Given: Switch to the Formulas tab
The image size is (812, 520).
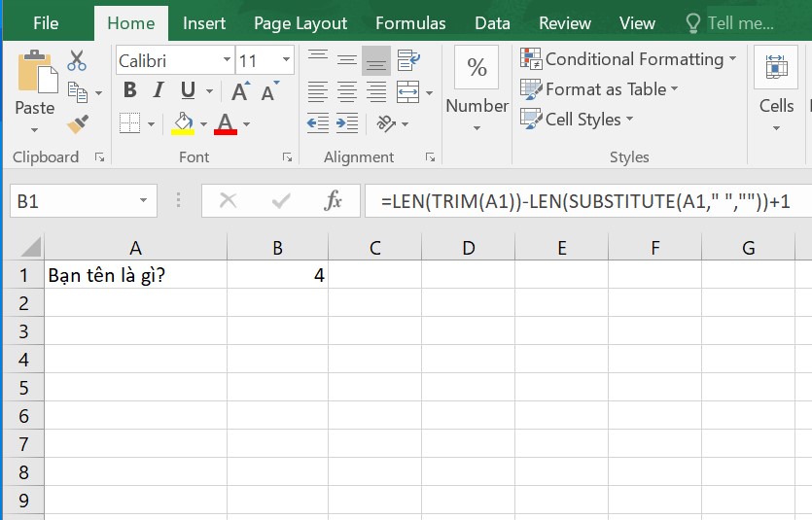Looking at the screenshot, I should click(x=410, y=23).
